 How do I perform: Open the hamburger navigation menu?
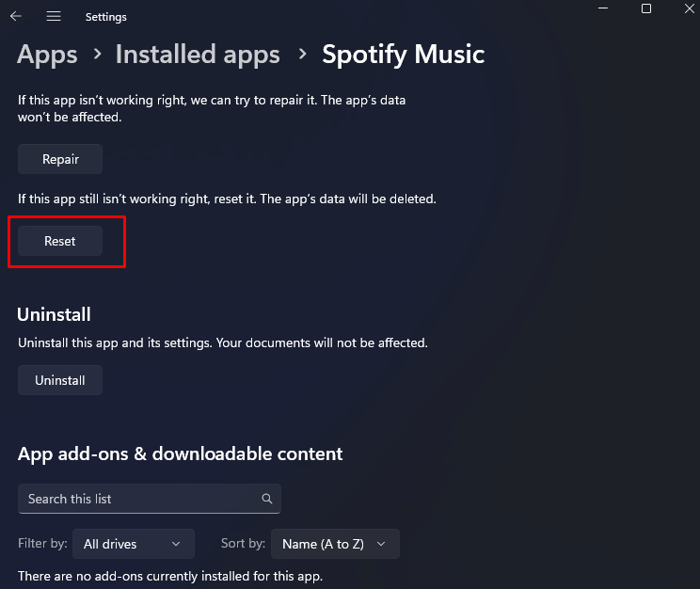click(54, 16)
